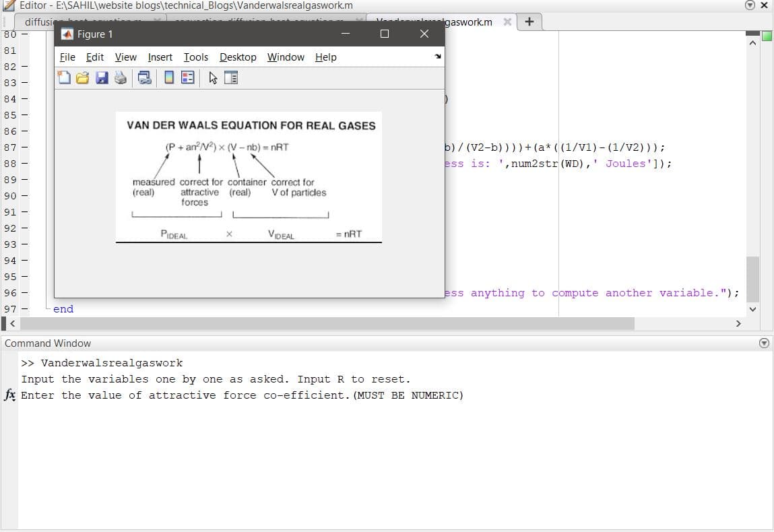The height and width of the screenshot is (532, 774).
Task: Insert Colorbar using the toolbar icon
Action: click(169, 78)
